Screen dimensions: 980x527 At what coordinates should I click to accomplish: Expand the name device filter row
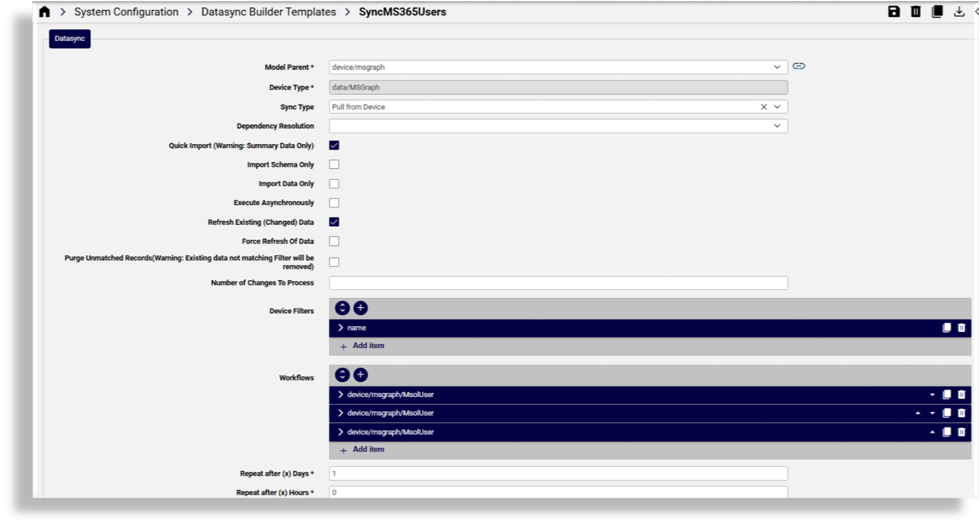click(339, 327)
